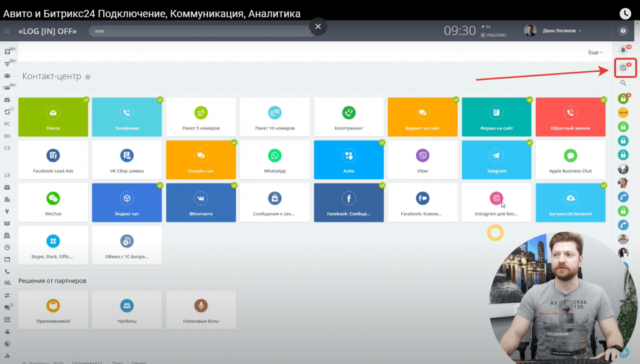
Task: Open the Чатботы partner tile
Action: pyautogui.click(x=127, y=310)
